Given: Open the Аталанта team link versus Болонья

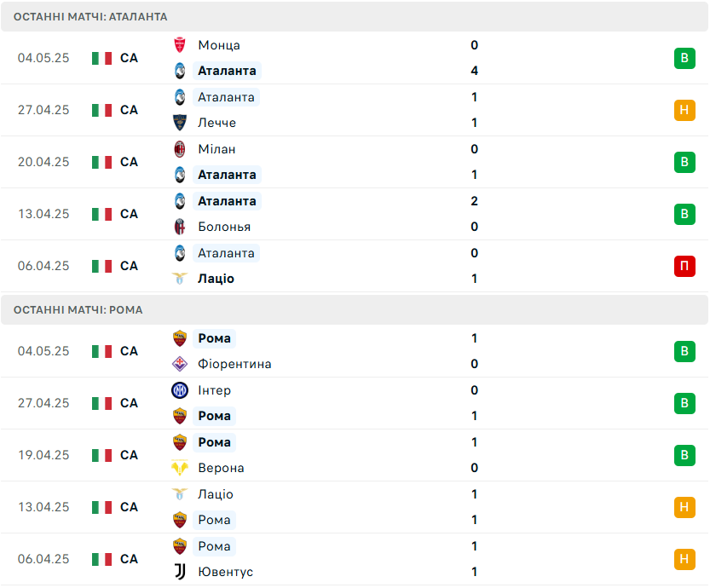Looking at the screenshot, I should tap(227, 201).
